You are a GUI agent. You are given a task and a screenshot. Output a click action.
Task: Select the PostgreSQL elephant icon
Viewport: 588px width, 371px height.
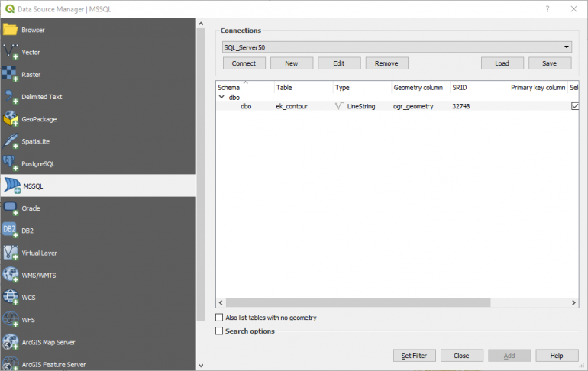[10, 163]
